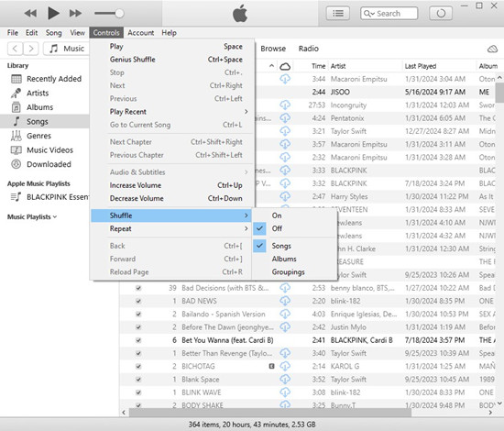The image size is (504, 431).
Task: Open the File menu
Action: point(13,33)
